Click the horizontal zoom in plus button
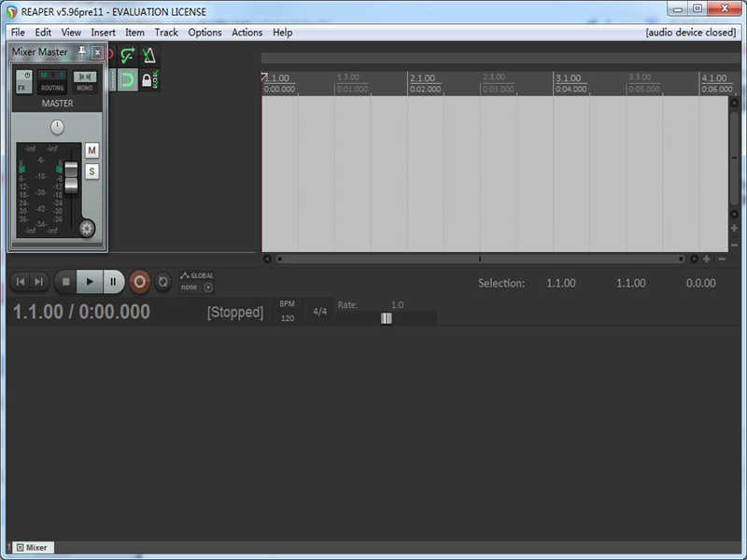Image resolution: width=747 pixels, height=560 pixels. [707, 259]
